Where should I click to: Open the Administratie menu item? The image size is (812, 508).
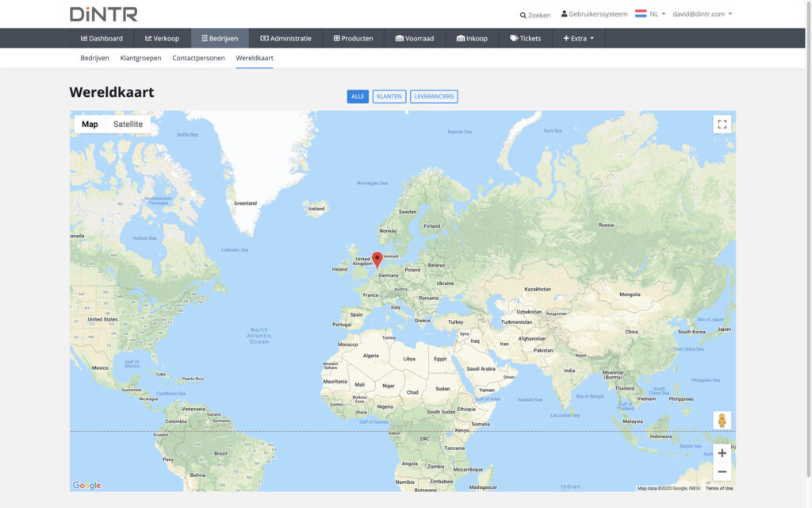pos(285,38)
